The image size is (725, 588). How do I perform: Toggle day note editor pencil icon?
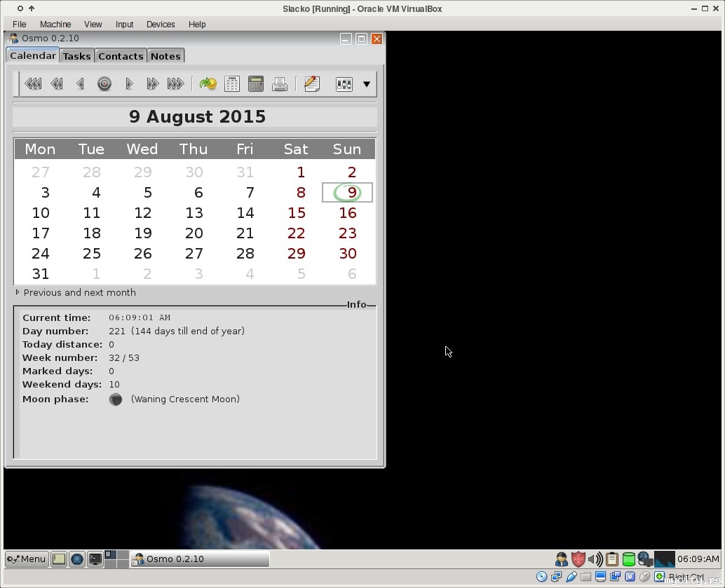(312, 83)
